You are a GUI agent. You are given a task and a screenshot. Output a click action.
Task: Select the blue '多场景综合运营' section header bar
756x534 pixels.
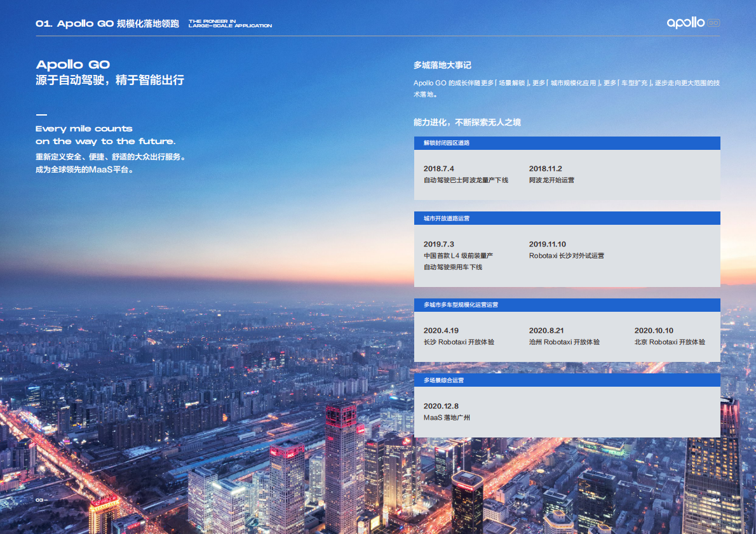click(567, 380)
